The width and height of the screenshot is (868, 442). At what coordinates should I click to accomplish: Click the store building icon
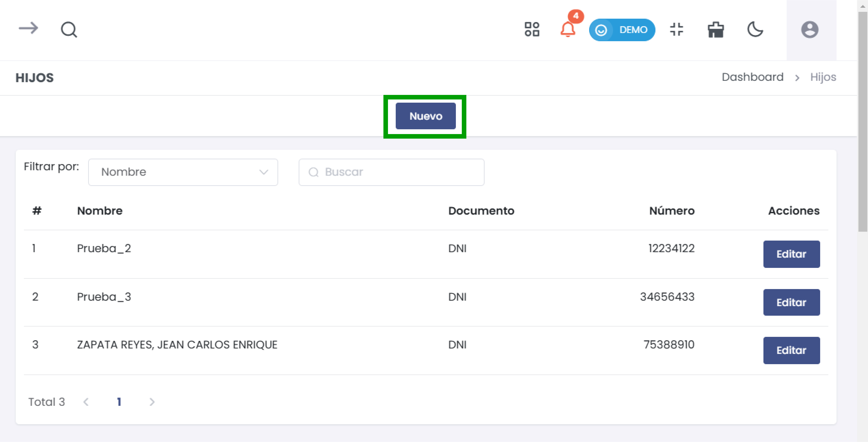(716, 30)
